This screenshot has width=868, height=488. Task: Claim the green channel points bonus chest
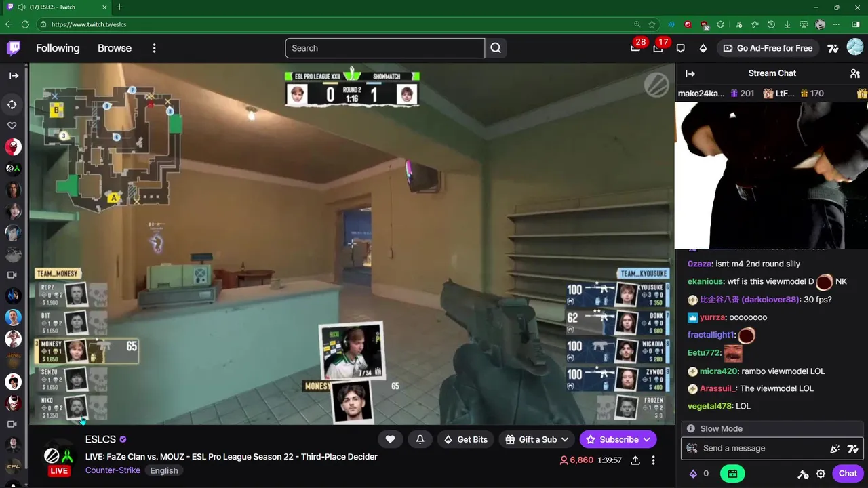732,474
